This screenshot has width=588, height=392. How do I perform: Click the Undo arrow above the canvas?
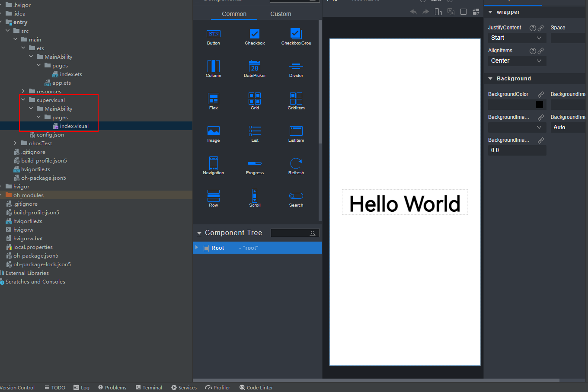pyautogui.click(x=413, y=12)
